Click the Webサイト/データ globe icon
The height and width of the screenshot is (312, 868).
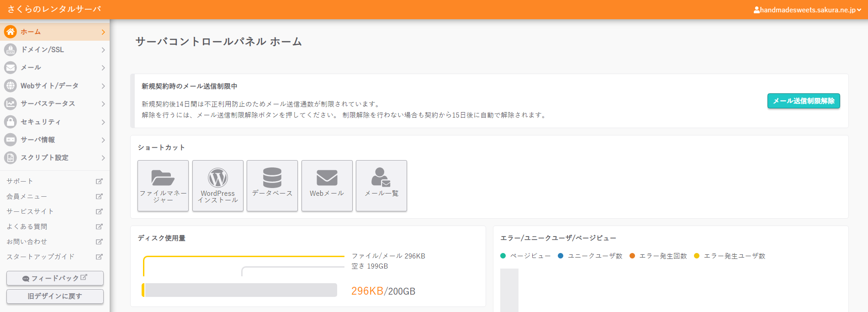[x=11, y=86]
